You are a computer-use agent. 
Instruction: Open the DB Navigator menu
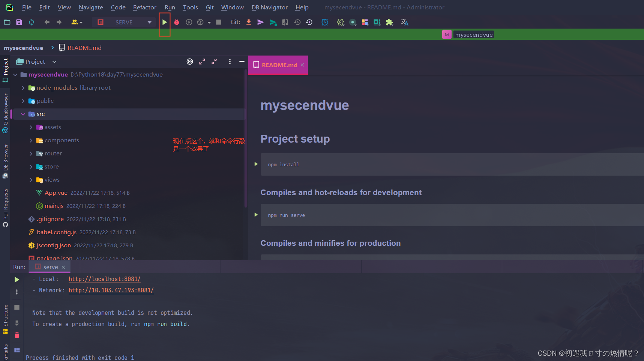pyautogui.click(x=269, y=8)
